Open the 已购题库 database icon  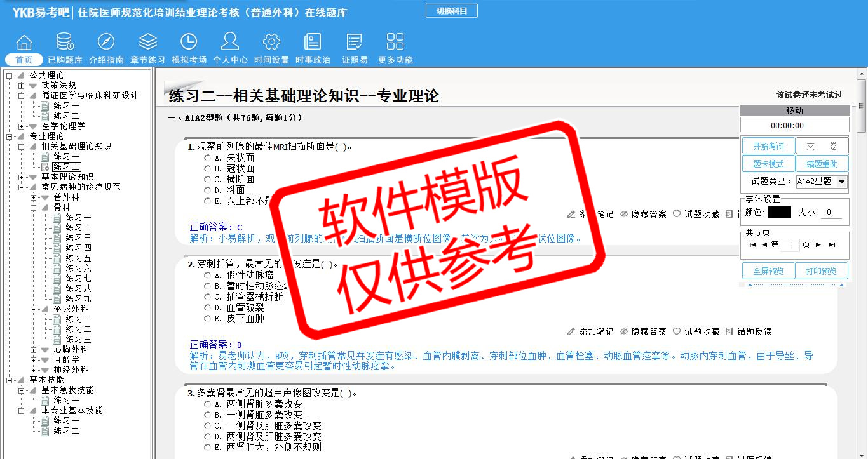[x=65, y=43]
